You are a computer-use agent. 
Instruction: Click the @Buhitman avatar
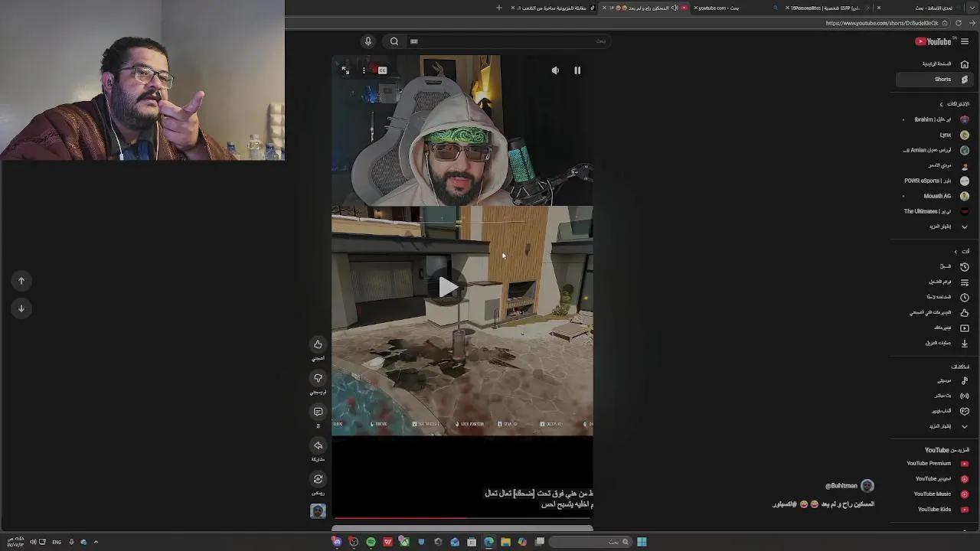pos(867,486)
